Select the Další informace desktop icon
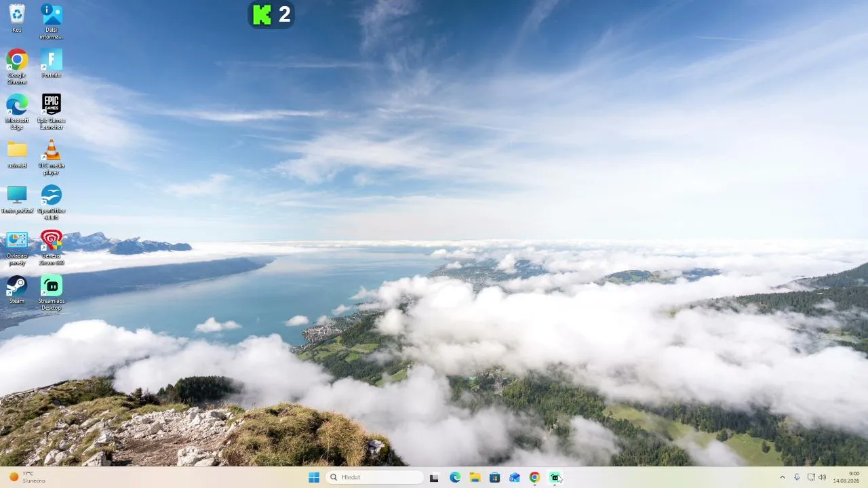Image resolution: width=868 pixels, height=488 pixels. tap(52, 21)
